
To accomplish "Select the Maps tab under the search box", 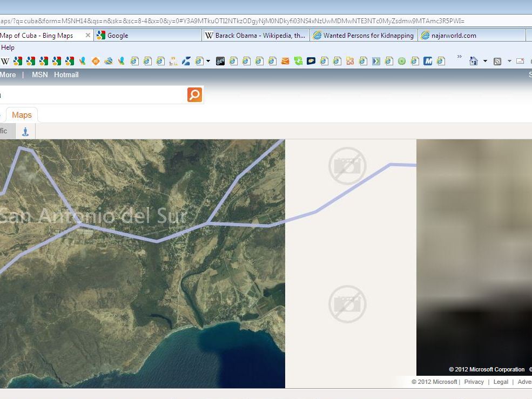I will 22,115.
